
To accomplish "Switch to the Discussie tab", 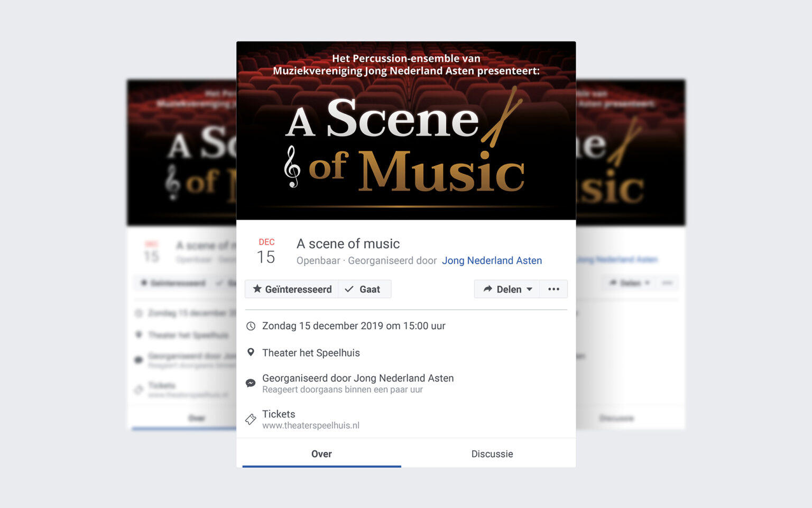I will [x=492, y=453].
